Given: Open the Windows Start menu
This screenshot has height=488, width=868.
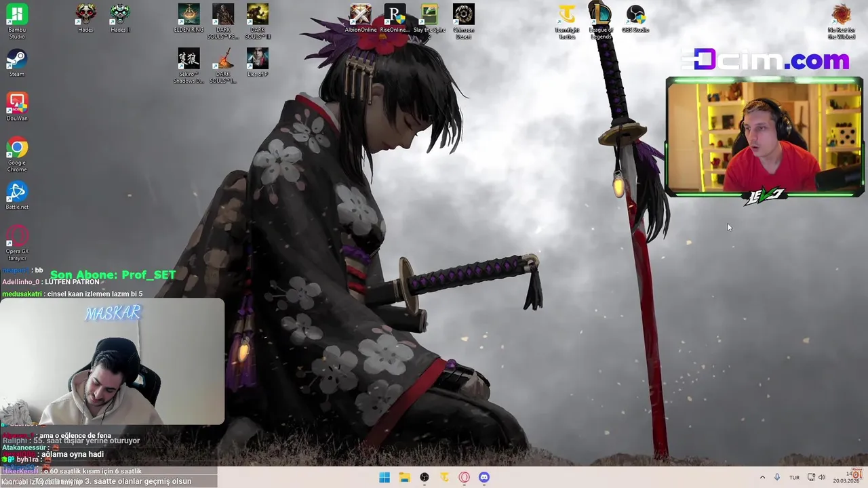Looking at the screenshot, I should coord(384,477).
